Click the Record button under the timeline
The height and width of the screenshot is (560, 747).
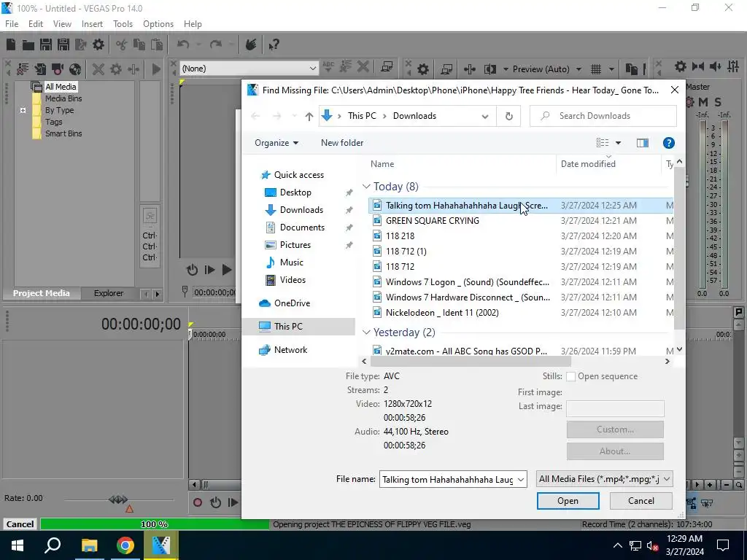[x=198, y=502]
